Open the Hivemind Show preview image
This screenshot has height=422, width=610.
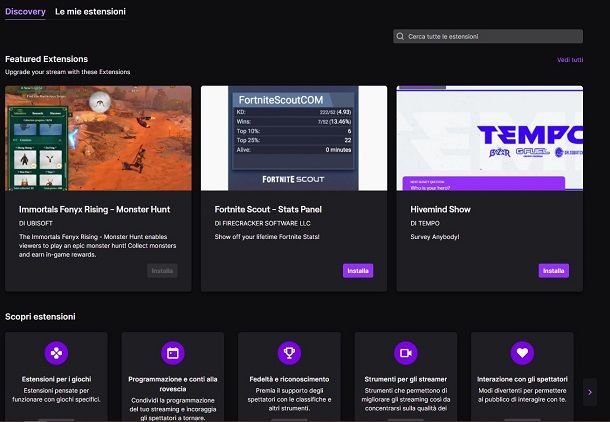(489, 138)
